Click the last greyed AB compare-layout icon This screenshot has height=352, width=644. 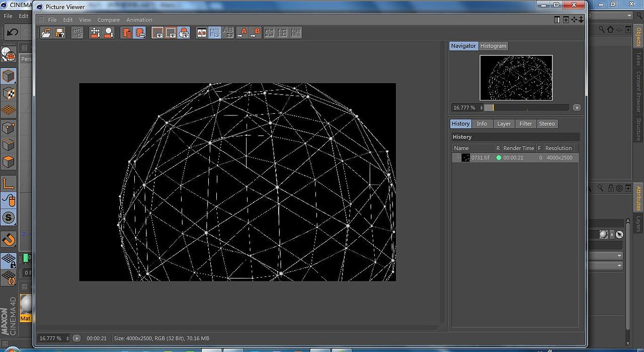click(296, 33)
